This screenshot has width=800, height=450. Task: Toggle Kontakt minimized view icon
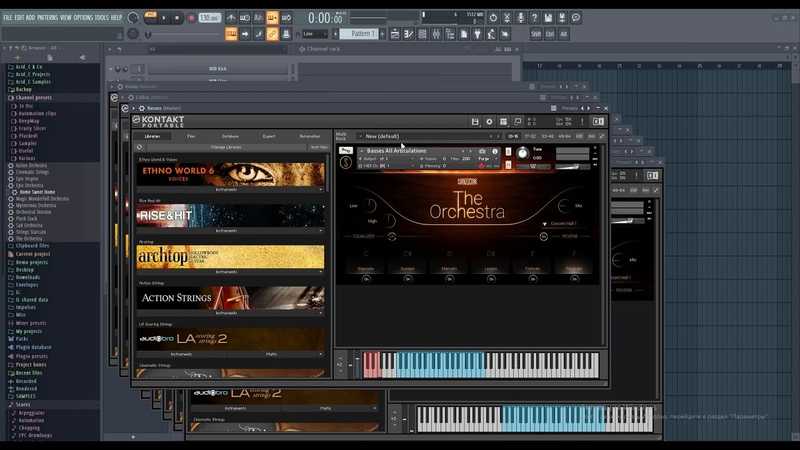[518, 121]
